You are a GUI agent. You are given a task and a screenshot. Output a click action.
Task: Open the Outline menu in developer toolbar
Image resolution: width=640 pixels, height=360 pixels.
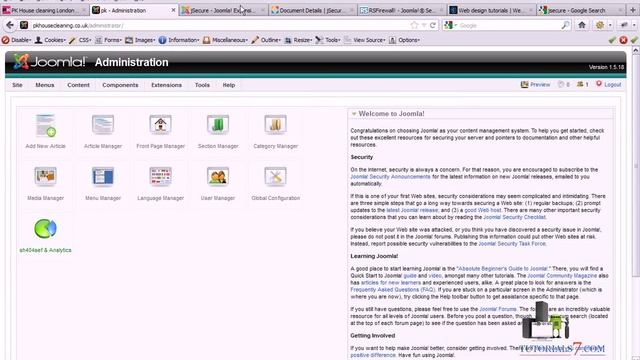tap(266, 40)
